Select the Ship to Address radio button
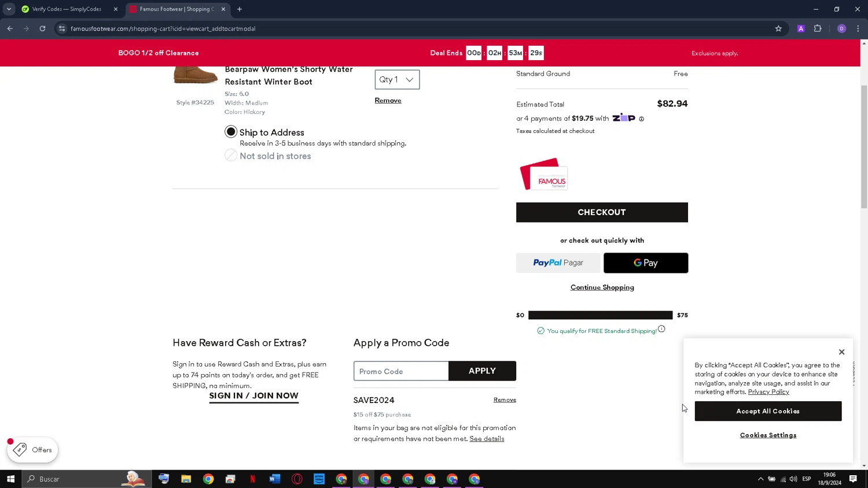 point(231,132)
